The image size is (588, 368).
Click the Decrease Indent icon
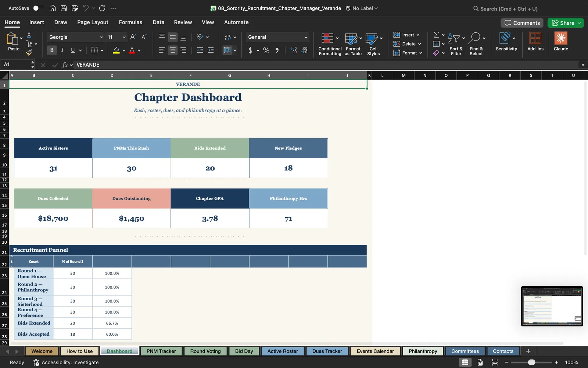point(200,50)
